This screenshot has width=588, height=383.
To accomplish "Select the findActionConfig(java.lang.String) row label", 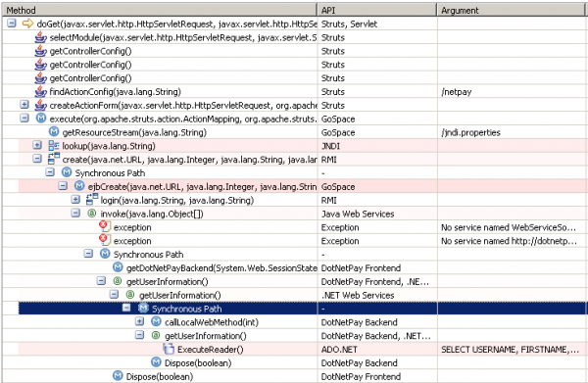I will [x=115, y=92].
